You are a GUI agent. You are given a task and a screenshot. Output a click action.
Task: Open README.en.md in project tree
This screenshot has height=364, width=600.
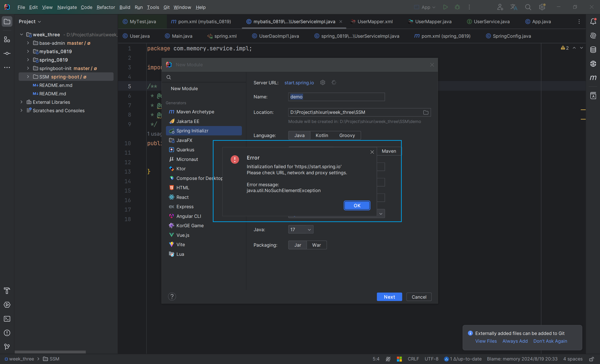tap(56, 85)
